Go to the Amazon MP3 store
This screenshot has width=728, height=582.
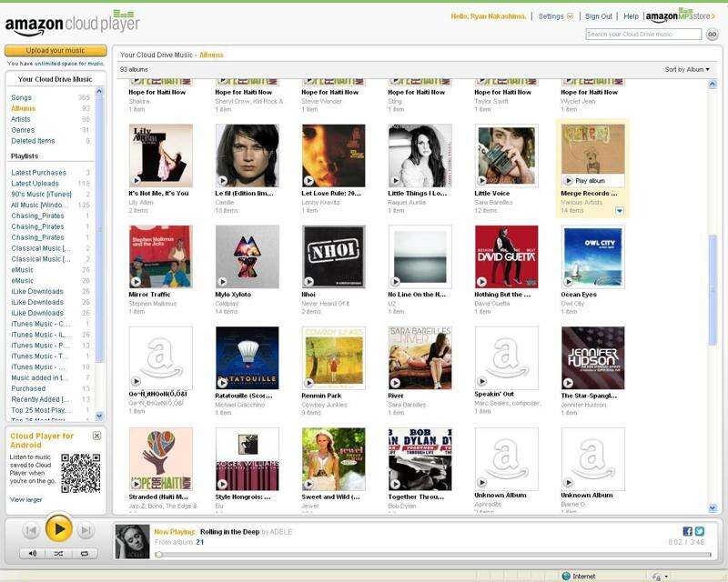pyautogui.click(x=680, y=15)
